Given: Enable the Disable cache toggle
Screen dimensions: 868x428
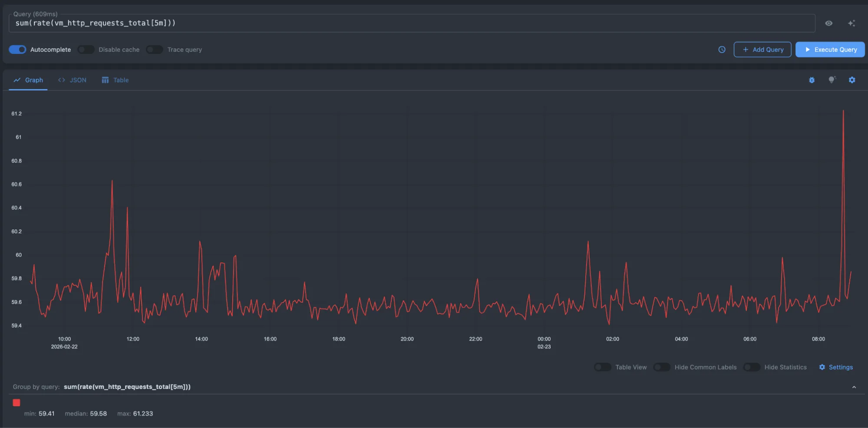Looking at the screenshot, I should (86, 50).
